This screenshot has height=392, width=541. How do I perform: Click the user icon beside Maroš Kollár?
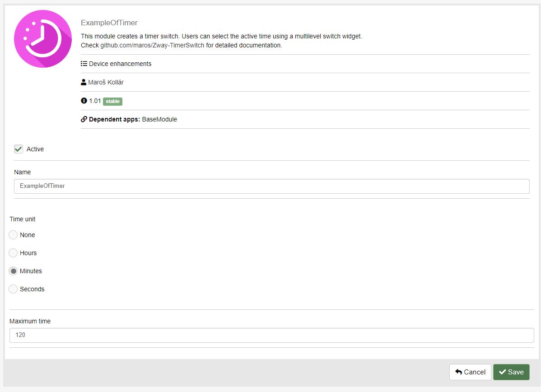[x=84, y=82]
